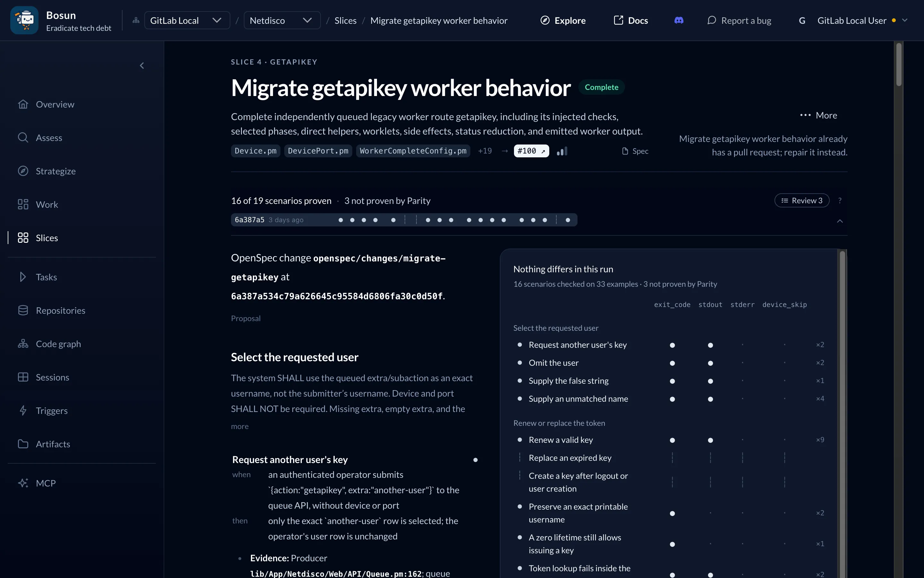The width and height of the screenshot is (924, 578).
Task: Open the GitLab Local workspace dropdown
Action: point(187,20)
